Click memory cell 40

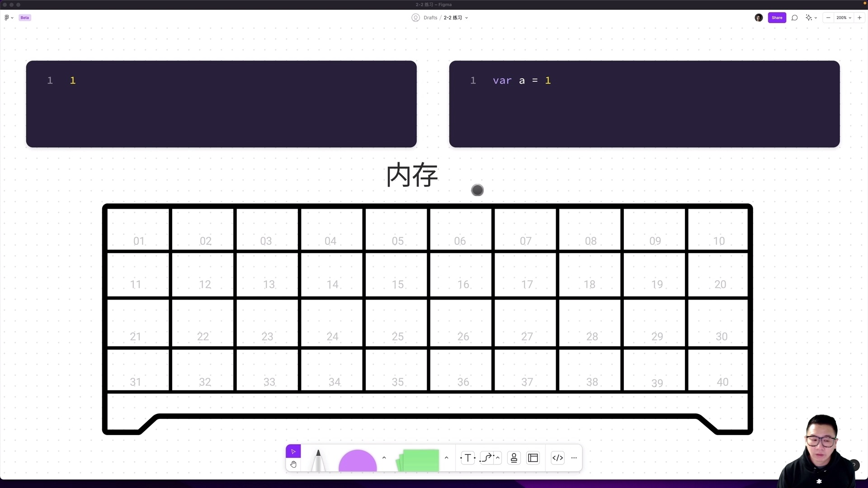pos(718,370)
